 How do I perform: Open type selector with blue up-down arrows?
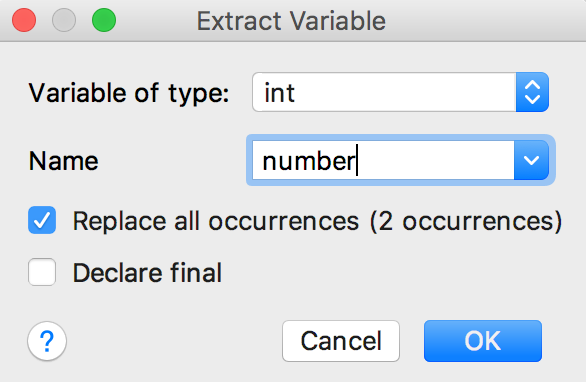(532, 92)
